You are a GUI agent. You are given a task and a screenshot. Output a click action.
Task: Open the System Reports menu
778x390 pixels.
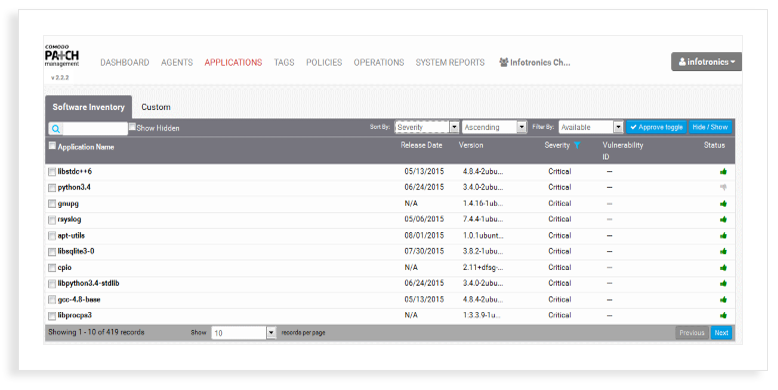point(450,63)
